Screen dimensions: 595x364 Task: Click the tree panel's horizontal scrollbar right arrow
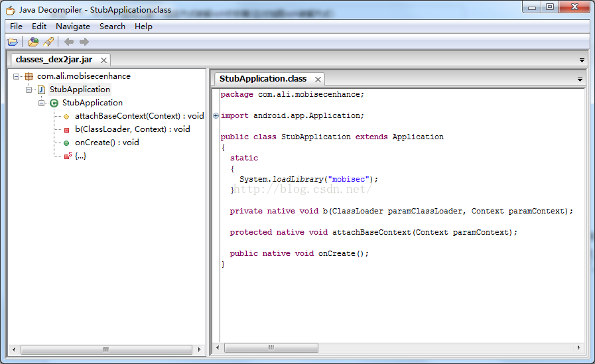(199, 348)
